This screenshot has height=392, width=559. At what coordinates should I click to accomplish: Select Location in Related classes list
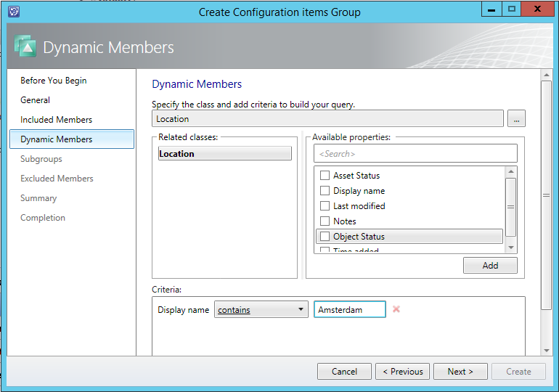click(x=224, y=154)
